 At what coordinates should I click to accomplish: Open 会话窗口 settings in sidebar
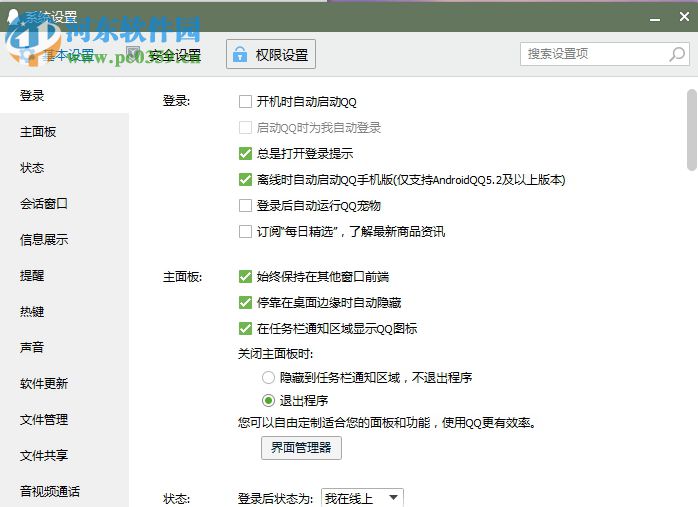(x=64, y=203)
